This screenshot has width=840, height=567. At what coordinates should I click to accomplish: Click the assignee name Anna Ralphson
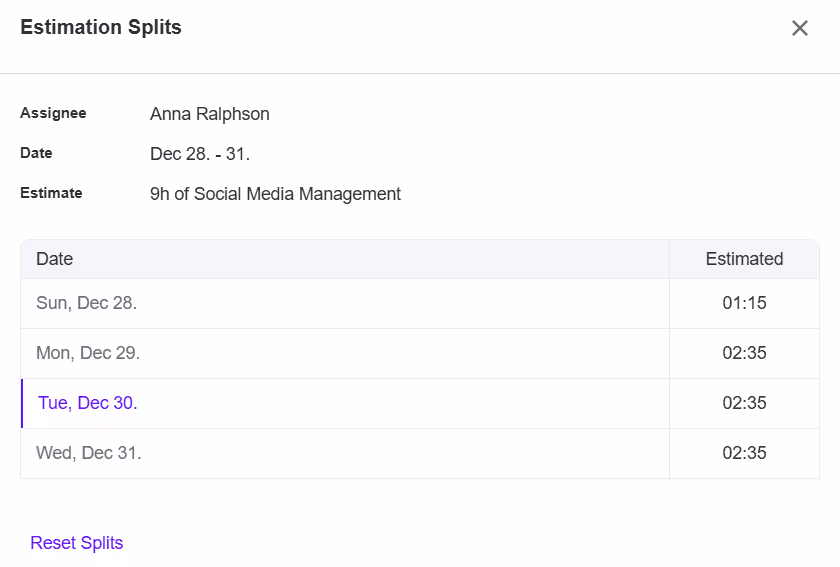[x=209, y=114]
